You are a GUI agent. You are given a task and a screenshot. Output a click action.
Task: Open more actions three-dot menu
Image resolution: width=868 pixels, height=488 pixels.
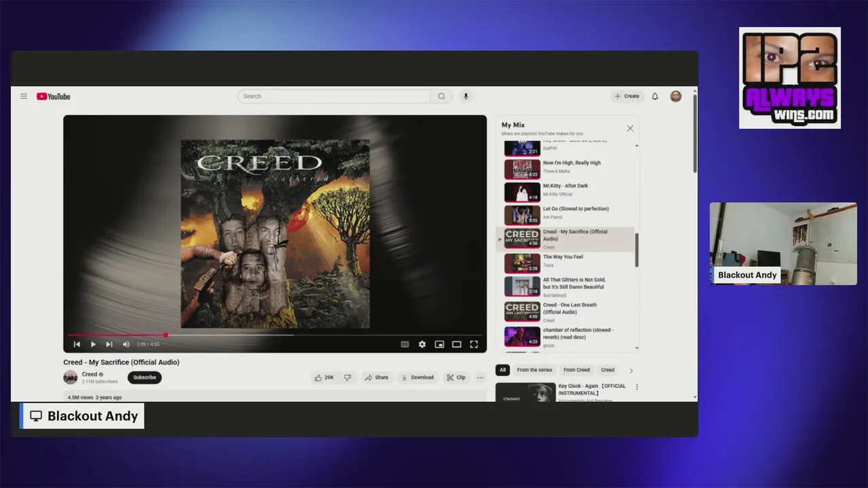(480, 378)
